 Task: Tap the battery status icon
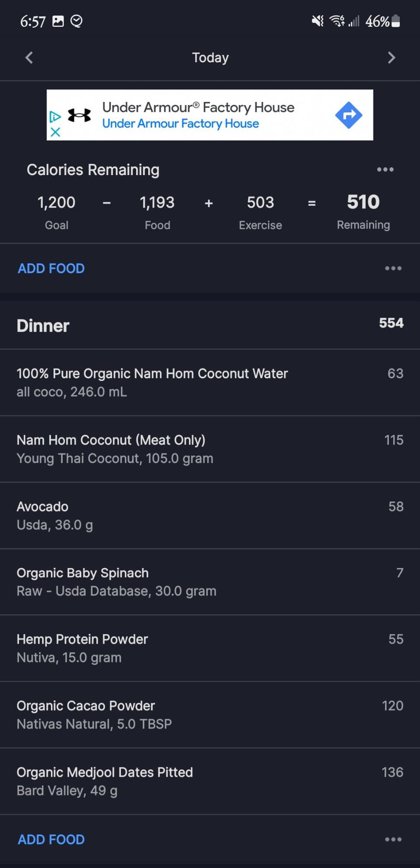tap(395, 21)
